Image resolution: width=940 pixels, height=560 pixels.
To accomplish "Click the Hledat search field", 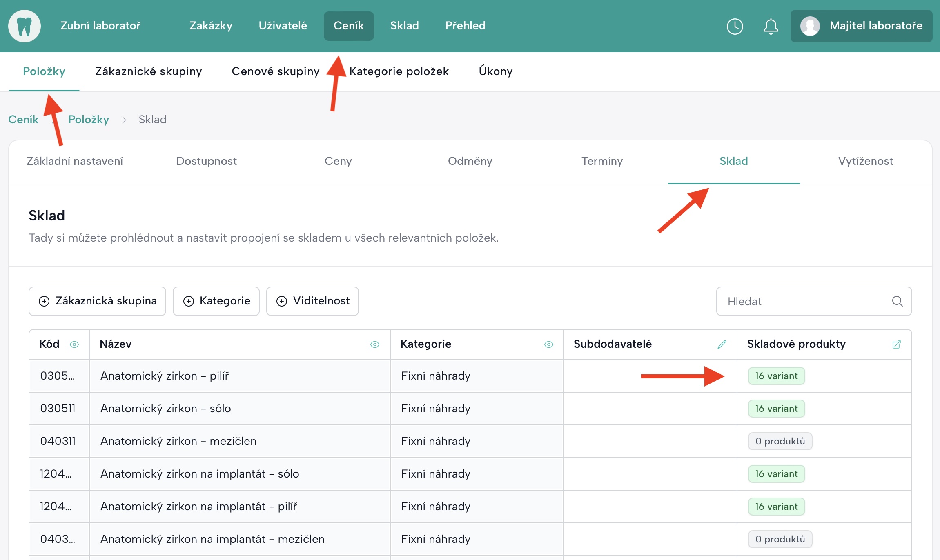I will pos(800,301).
